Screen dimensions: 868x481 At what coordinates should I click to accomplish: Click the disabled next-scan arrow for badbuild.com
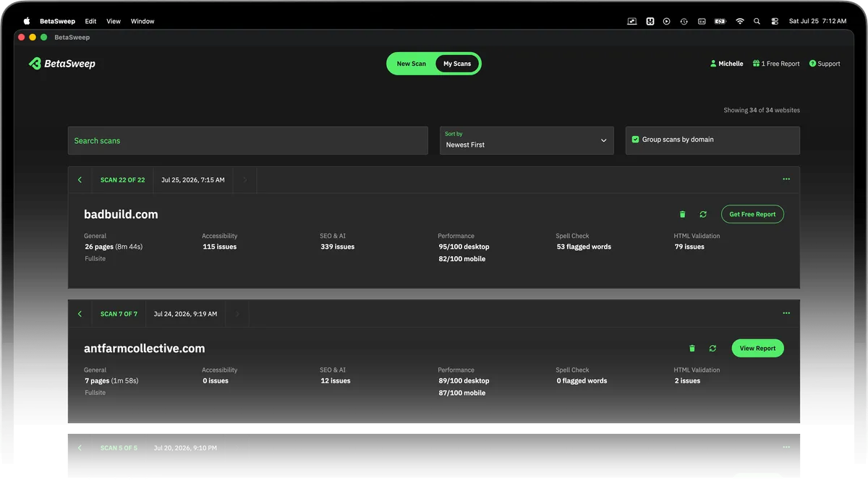click(244, 180)
